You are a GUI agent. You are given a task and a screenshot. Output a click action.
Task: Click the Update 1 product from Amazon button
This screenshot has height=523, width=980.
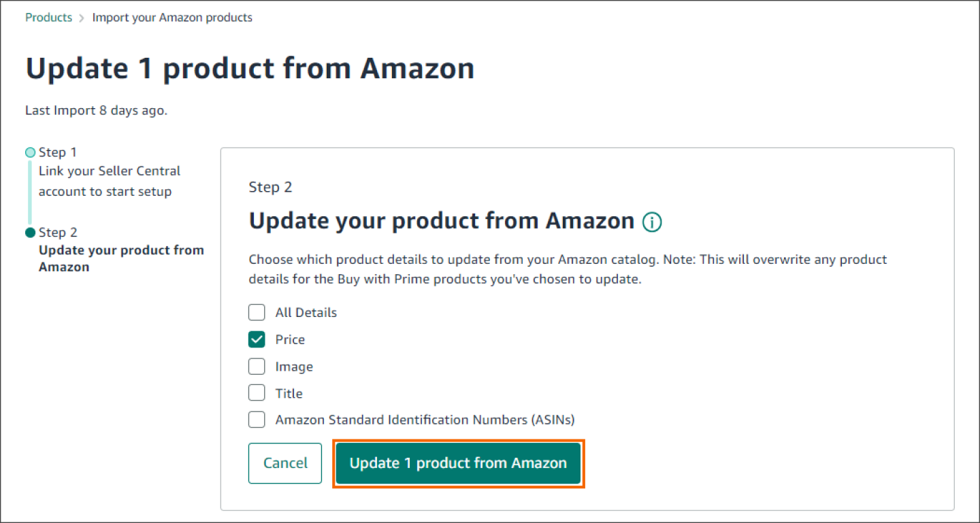[x=458, y=463]
